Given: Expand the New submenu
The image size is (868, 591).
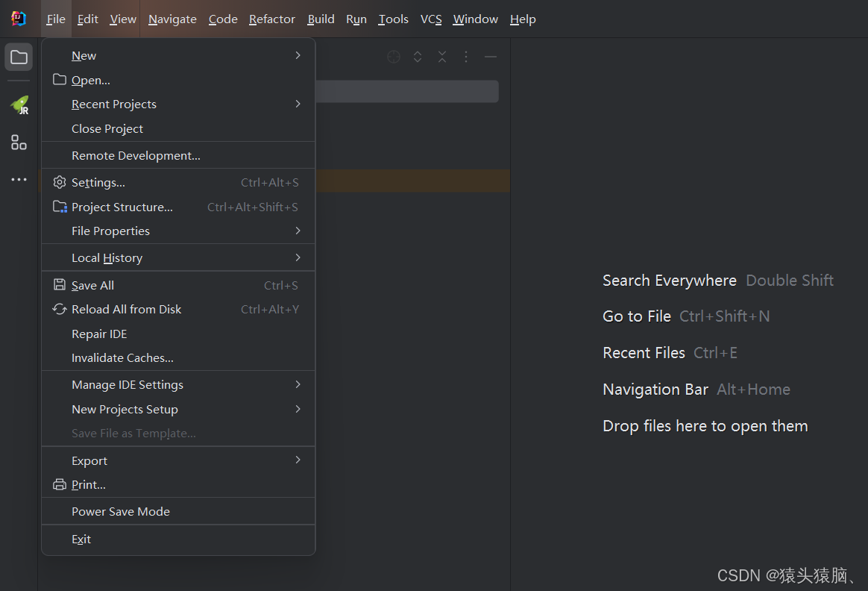Looking at the screenshot, I should tap(297, 55).
